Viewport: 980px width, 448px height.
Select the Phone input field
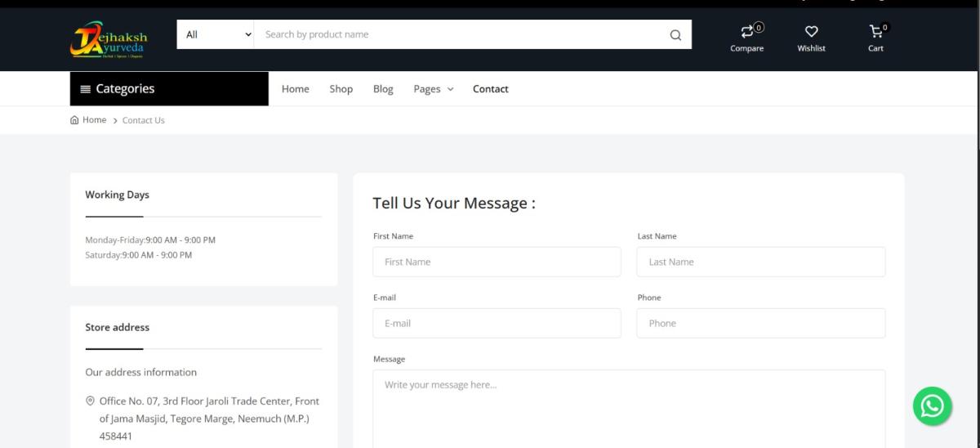click(x=760, y=323)
